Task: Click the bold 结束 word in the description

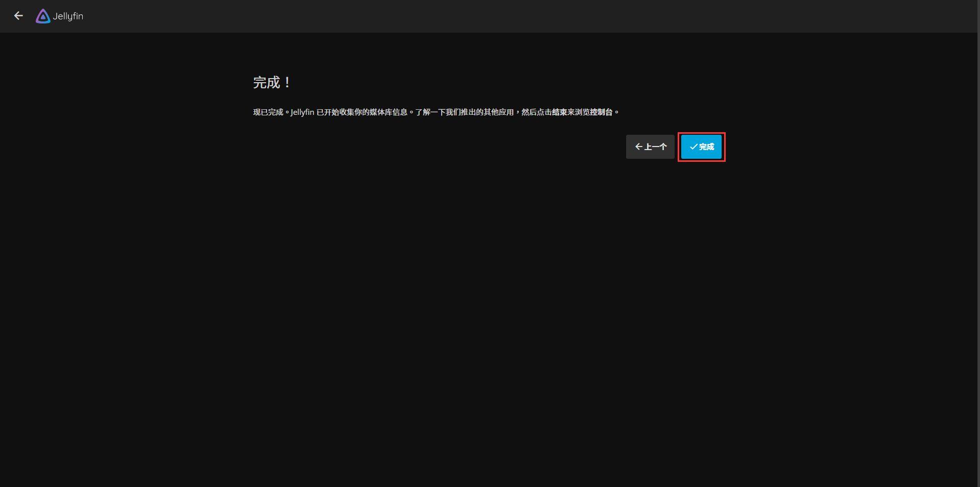Action: coord(560,112)
